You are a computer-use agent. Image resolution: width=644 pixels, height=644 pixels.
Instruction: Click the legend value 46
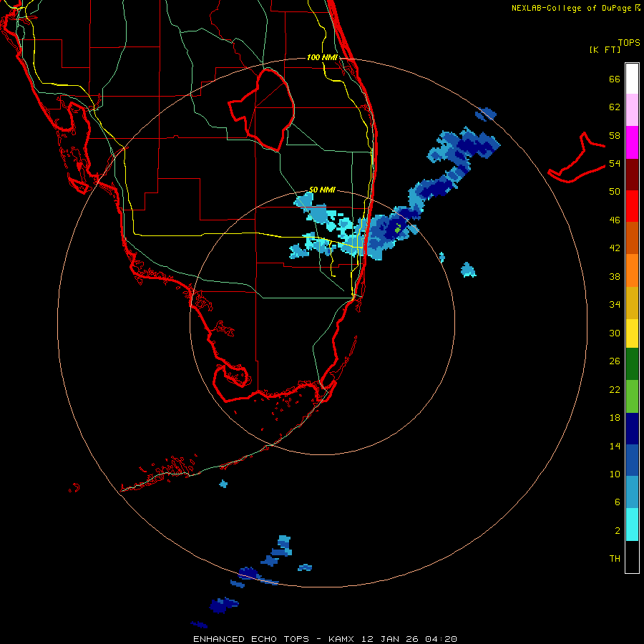coord(615,220)
